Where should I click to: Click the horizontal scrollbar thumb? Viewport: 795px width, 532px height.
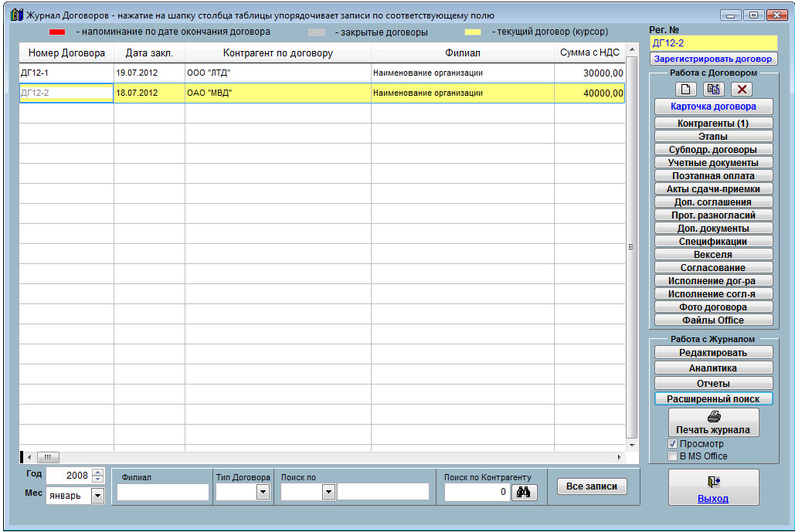(x=48, y=458)
